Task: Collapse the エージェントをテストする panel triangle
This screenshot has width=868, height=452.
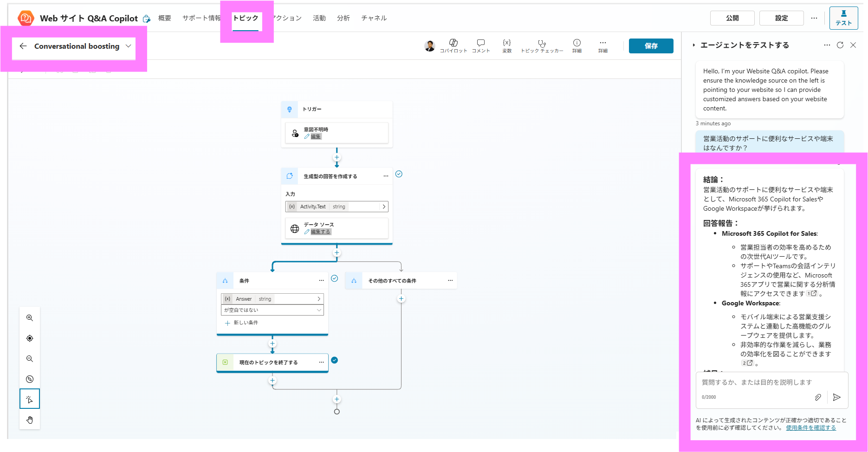Action: 693,45
